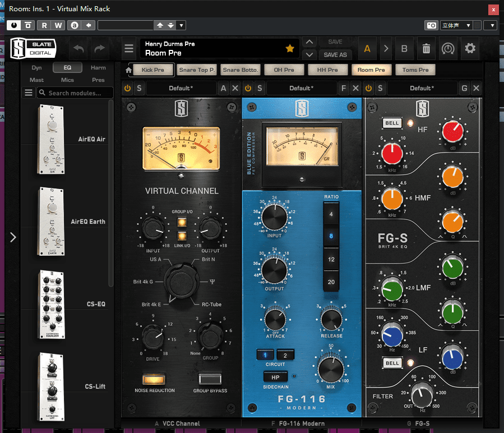This screenshot has height=433, width=504.
Task: Toggle the favorite star for Room Pre
Action: tap(290, 49)
